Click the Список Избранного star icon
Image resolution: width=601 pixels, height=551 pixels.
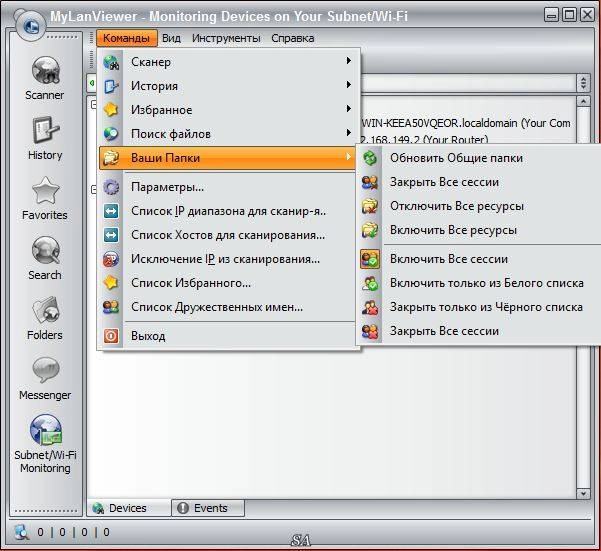point(111,283)
